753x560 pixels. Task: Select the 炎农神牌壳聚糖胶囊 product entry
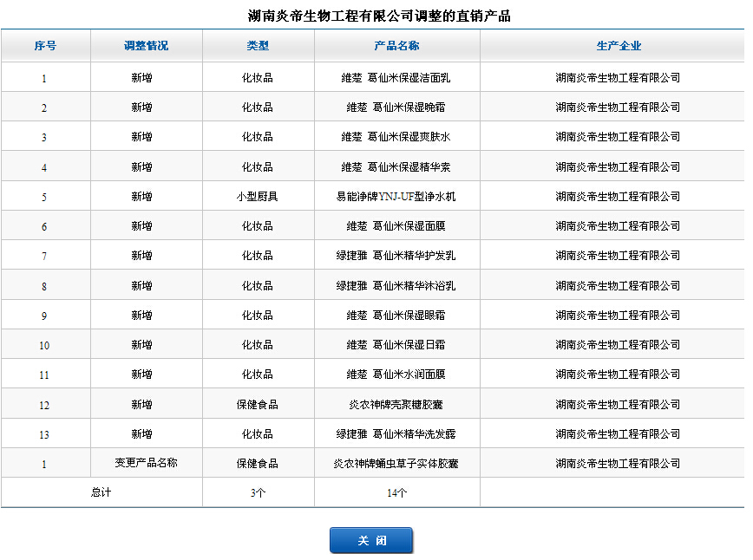click(396, 405)
